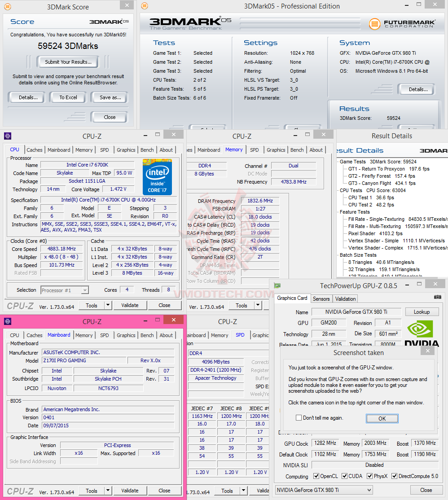Toggle the DirectCompute 5.0 checkbox
The width and height of the screenshot is (448, 500).
click(395, 476)
